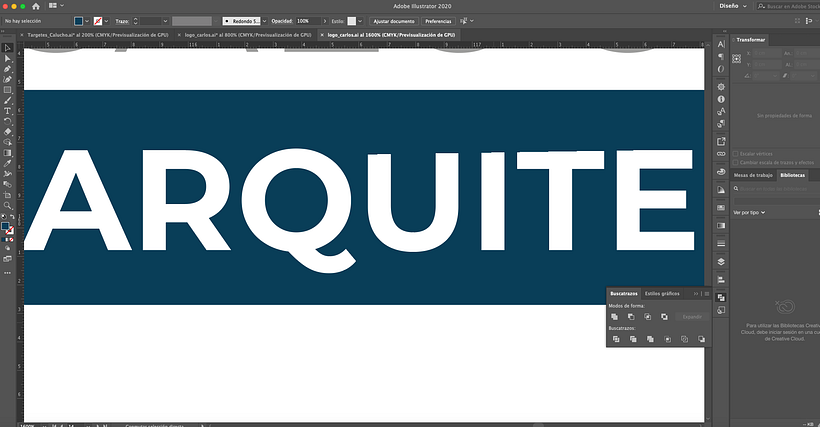Open the Align panel icon
Screen dimensions: 820x427
click(x=721, y=280)
